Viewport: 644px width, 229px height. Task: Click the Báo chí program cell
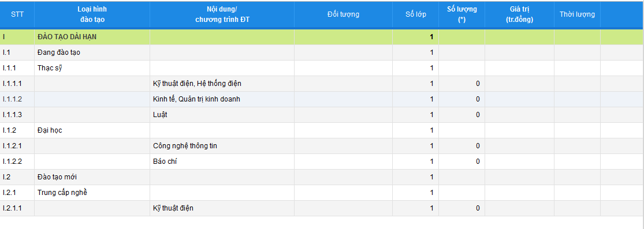(222, 162)
